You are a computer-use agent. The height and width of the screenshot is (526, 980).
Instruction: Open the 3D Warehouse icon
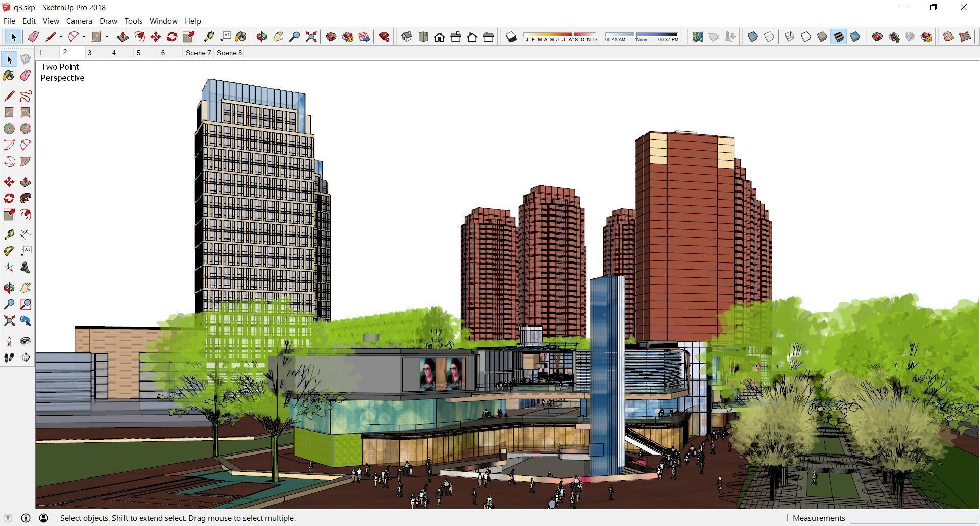331,37
